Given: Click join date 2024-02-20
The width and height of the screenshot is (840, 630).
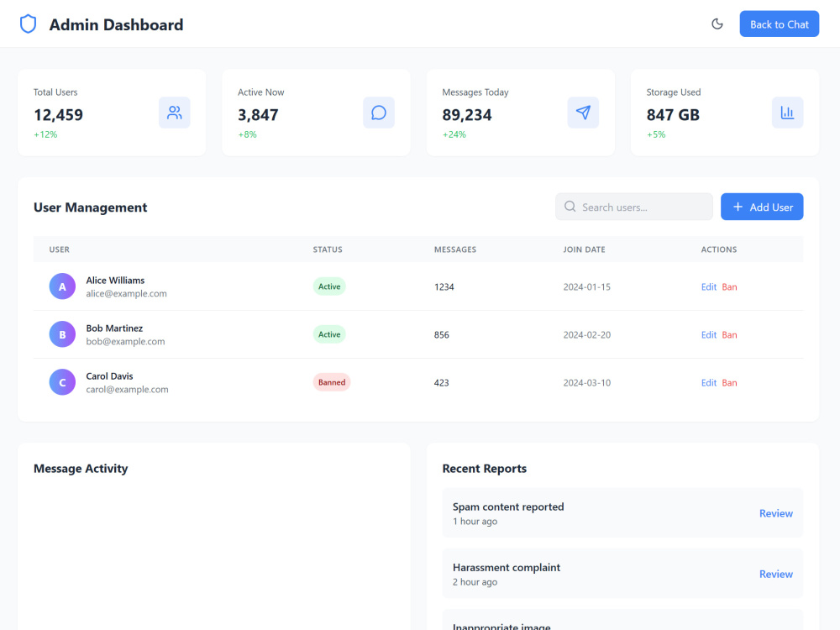Looking at the screenshot, I should [586, 335].
